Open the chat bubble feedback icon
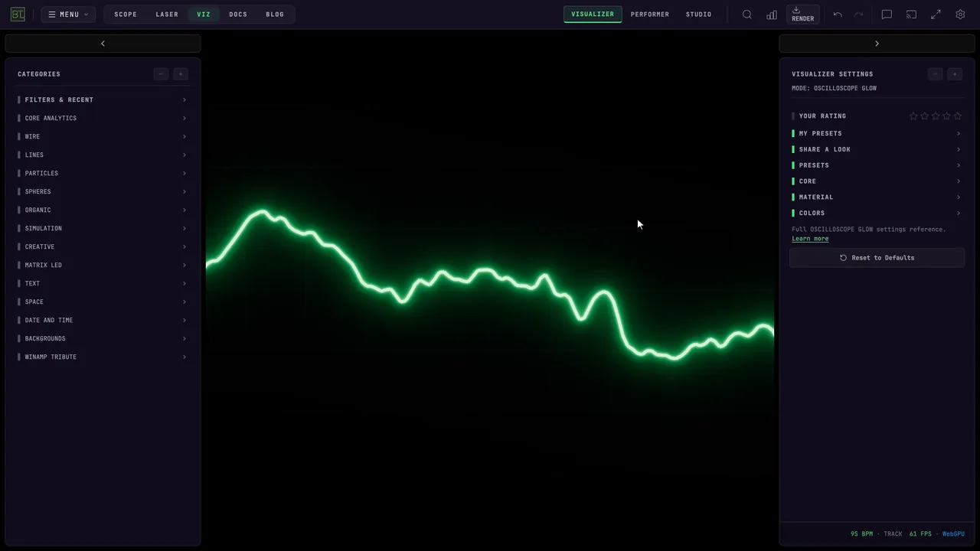This screenshot has width=980, height=551. coord(887,15)
